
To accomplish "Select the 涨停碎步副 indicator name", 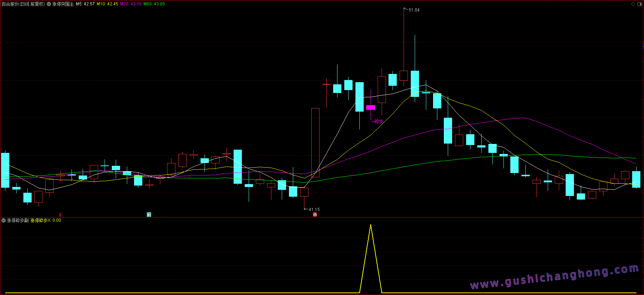I will click(18, 220).
